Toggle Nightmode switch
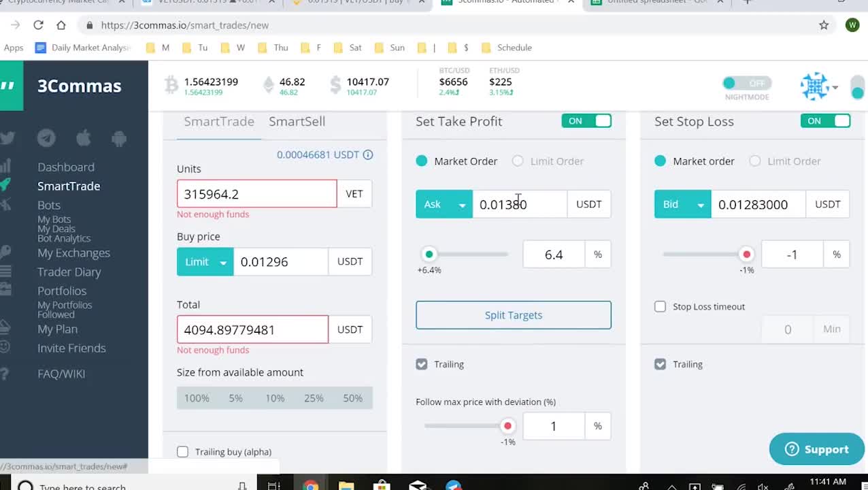Image resolution: width=868 pixels, height=490 pixels. tap(747, 83)
